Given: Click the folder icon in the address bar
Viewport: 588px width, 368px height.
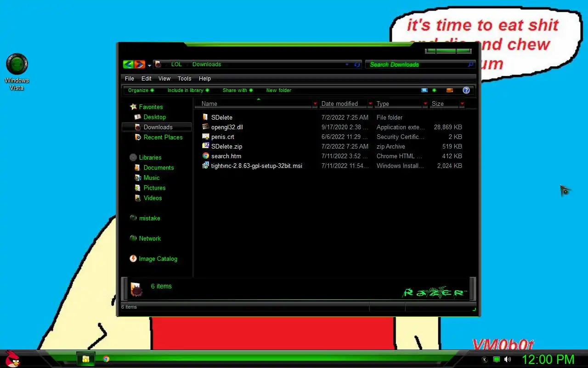Looking at the screenshot, I should (158, 64).
